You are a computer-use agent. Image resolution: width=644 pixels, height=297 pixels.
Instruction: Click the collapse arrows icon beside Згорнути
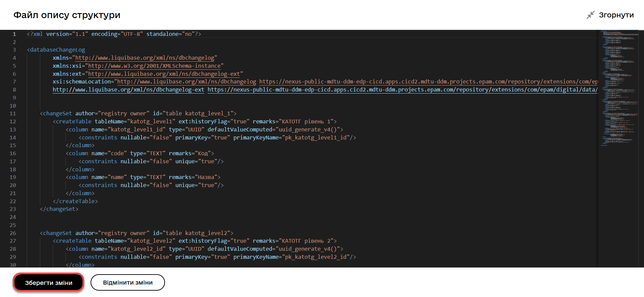coord(590,15)
